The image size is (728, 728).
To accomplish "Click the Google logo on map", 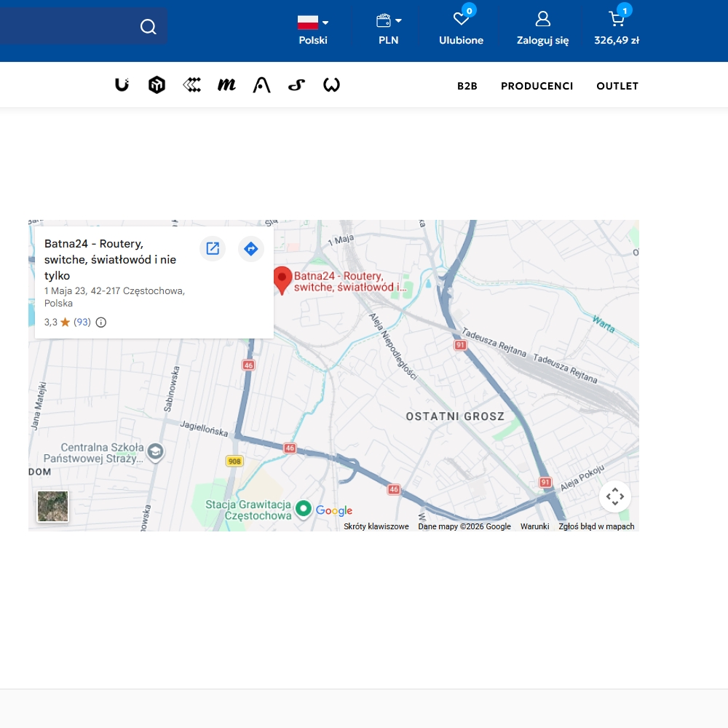I will point(334,511).
